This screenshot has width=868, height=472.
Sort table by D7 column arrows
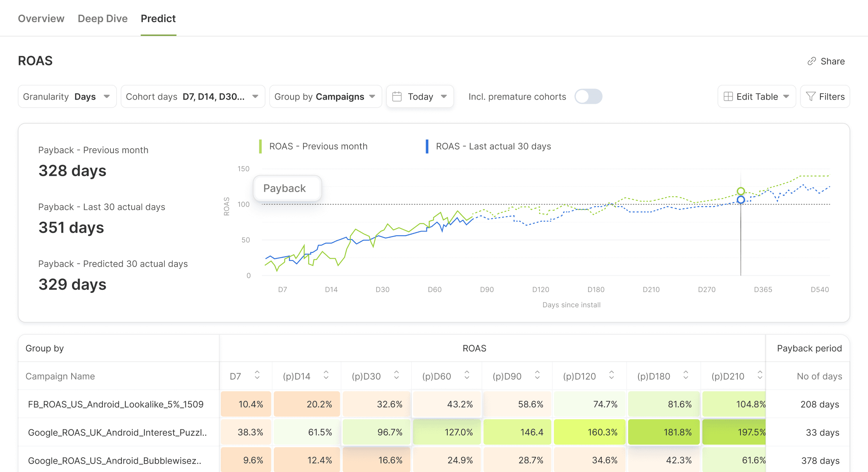[x=257, y=375]
